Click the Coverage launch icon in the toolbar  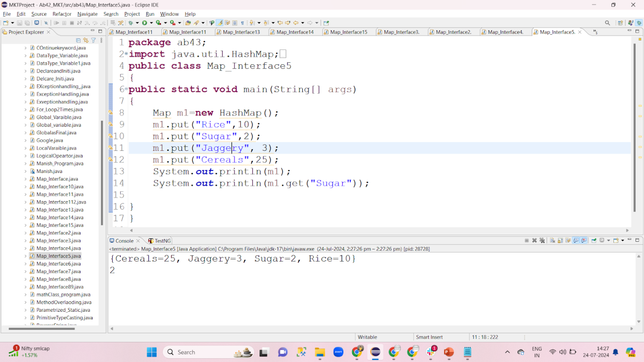158,23
